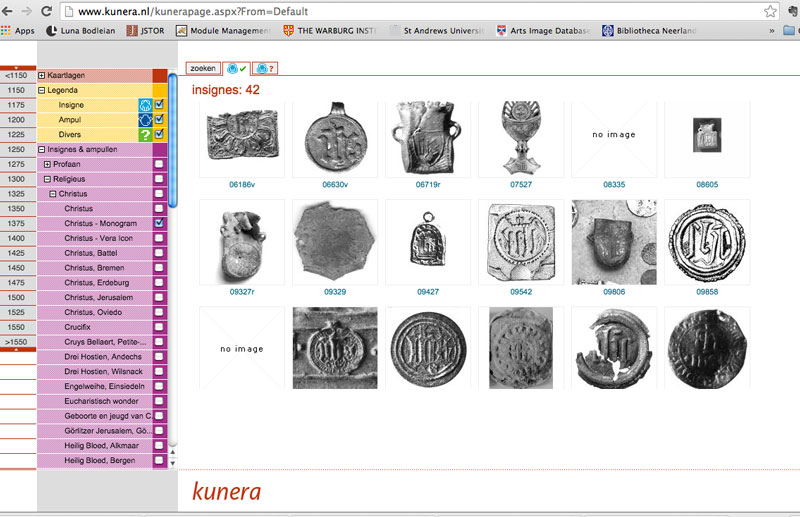
Task: Collapse the Legenda section
Action: [x=42, y=90]
